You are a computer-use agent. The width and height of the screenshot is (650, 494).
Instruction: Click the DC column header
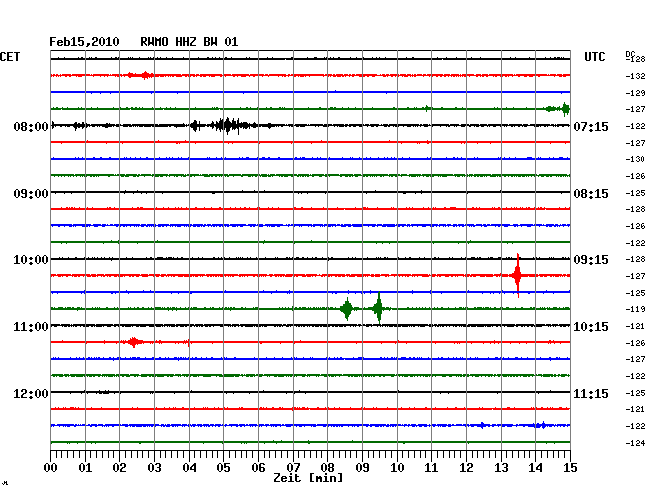[x=630, y=54]
